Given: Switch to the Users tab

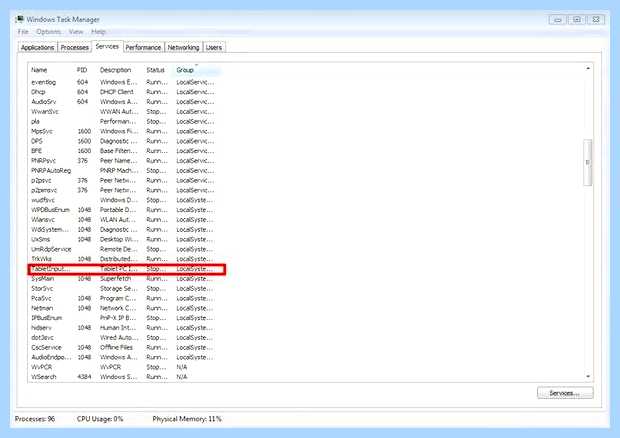Looking at the screenshot, I should 214,47.
